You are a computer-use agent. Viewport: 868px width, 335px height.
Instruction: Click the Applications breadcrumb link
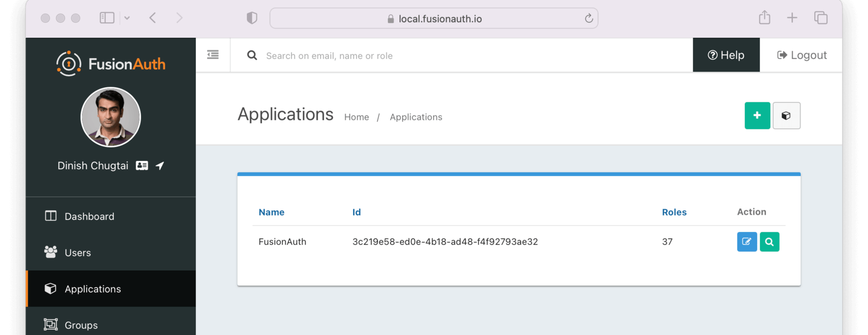[416, 117]
